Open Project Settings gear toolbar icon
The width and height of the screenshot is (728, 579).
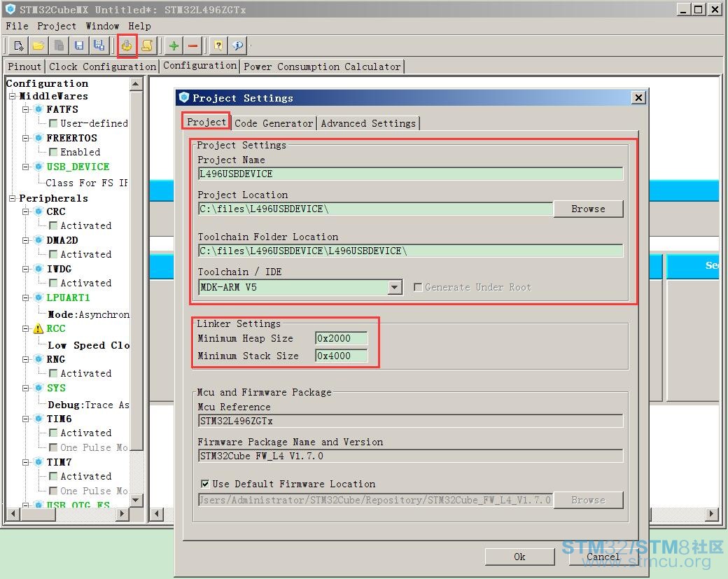pos(127,46)
